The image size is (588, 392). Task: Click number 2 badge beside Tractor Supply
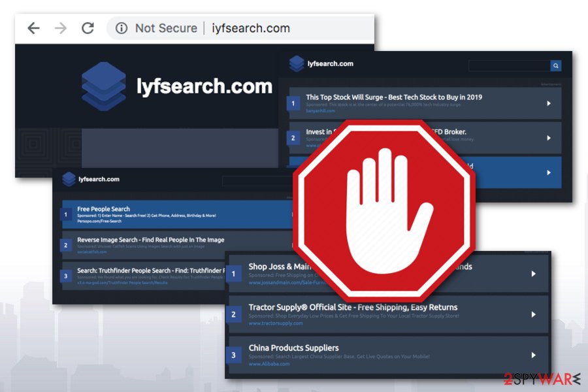tap(234, 314)
